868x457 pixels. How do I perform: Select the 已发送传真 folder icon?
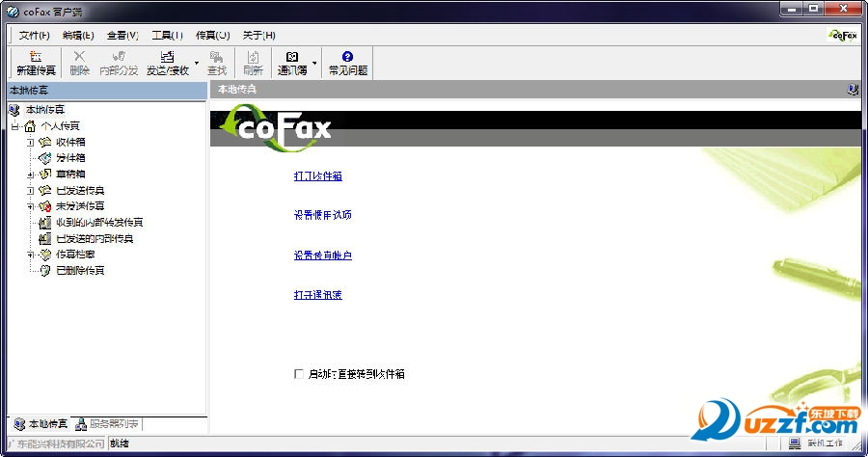click(44, 190)
